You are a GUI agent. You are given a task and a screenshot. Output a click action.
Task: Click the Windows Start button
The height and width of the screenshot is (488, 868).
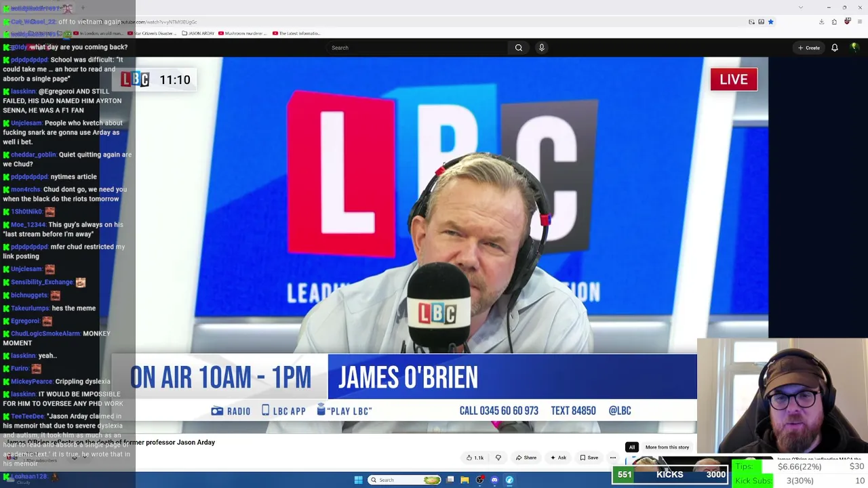[x=358, y=480]
